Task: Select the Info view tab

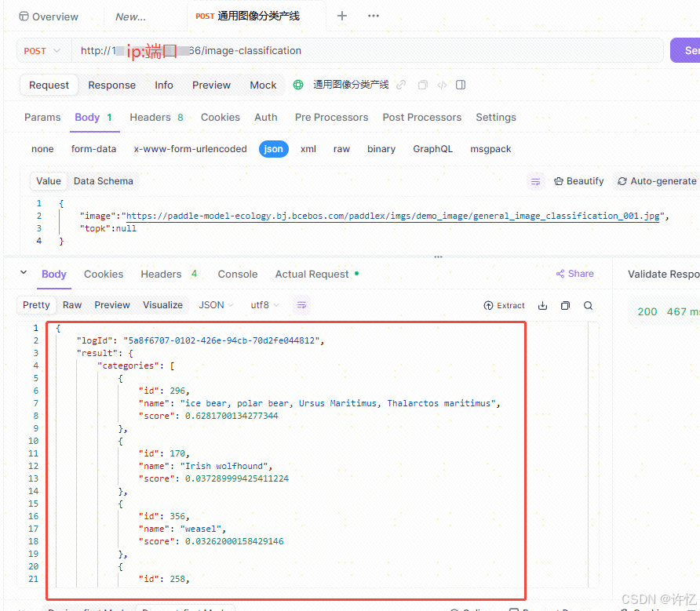Action: point(164,85)
